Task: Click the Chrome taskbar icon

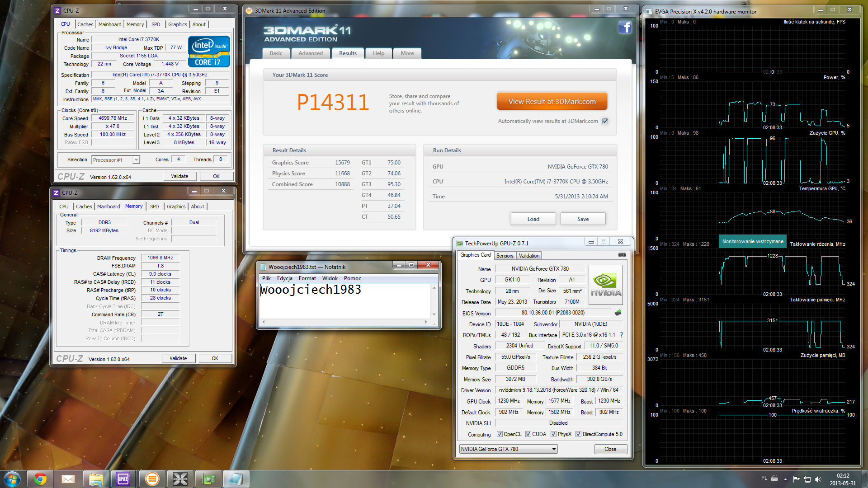Action: point(40,479)
